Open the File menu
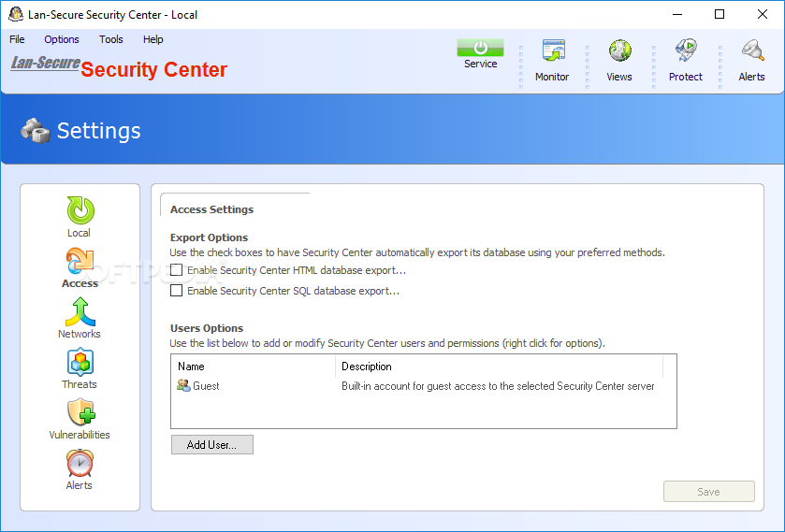Image resolution: width=785 pixels, height=532 pixels. (17, 39)
